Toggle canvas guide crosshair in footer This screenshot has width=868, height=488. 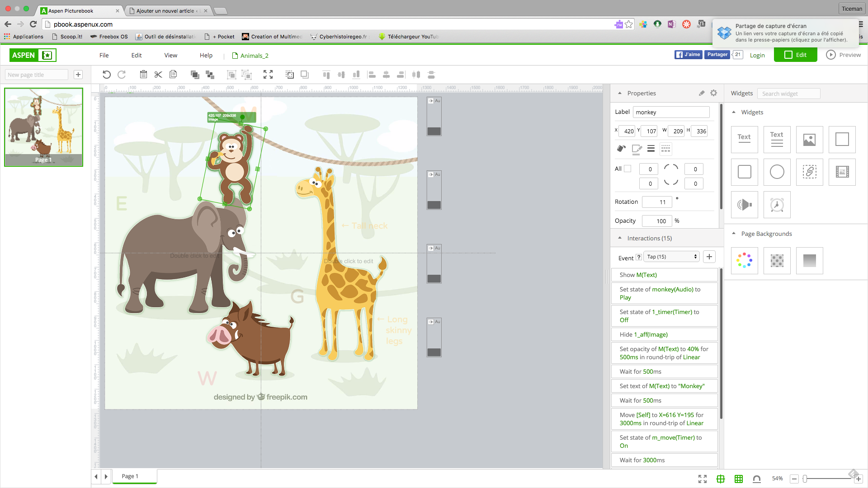tap(721, 479)
